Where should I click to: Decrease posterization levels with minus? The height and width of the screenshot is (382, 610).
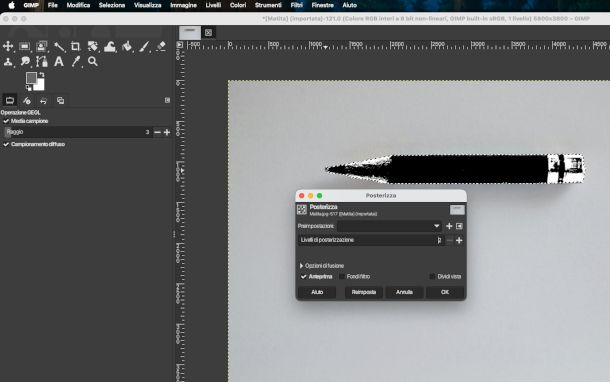(449, 240)
